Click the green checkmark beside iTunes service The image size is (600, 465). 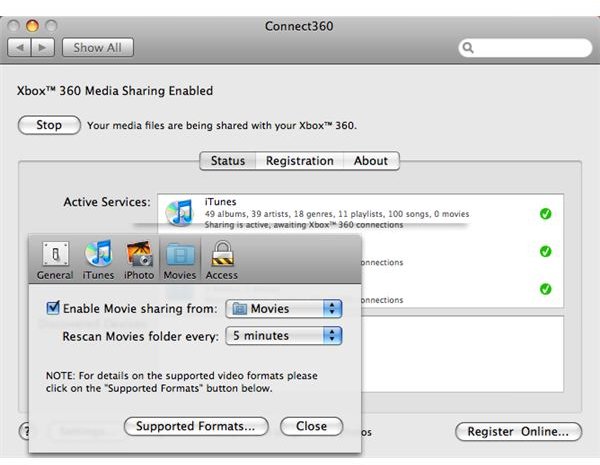tap(545, 214)
